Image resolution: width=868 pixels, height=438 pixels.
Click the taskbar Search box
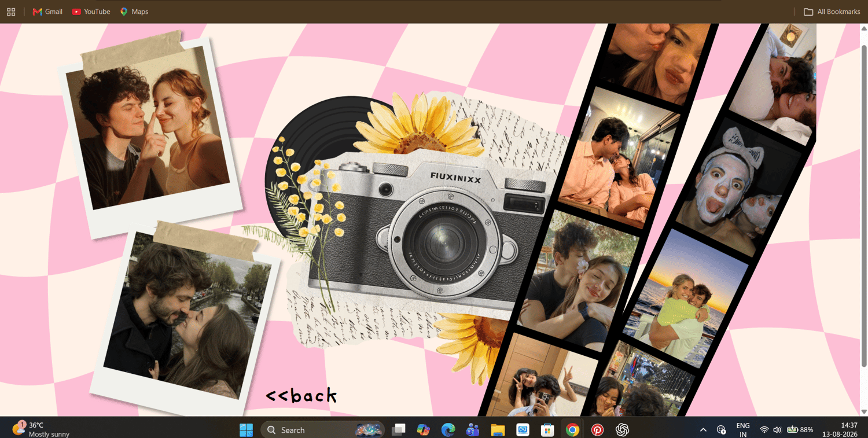322,430
